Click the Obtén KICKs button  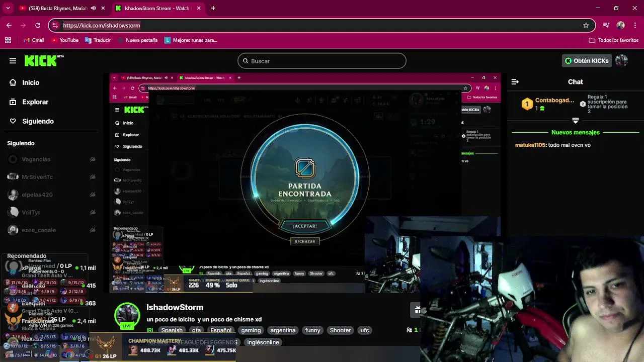point(586,61)
